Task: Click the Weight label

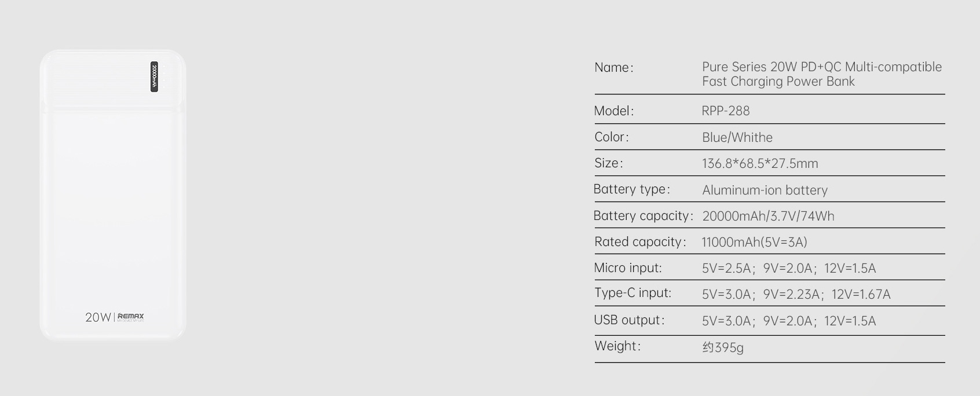Action: 617,346
